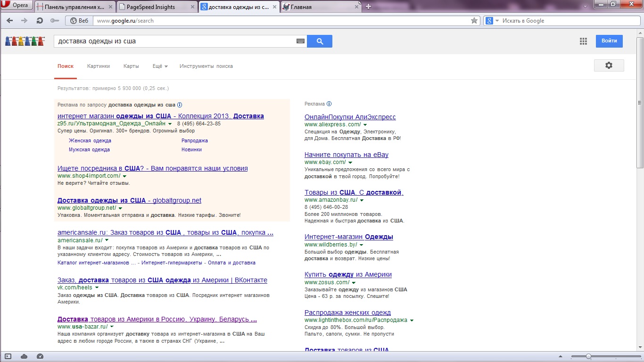The height and width of the screenshot is (362, 644).
Task: Open the Opera main menu button
Action: [x=17, y=6]
